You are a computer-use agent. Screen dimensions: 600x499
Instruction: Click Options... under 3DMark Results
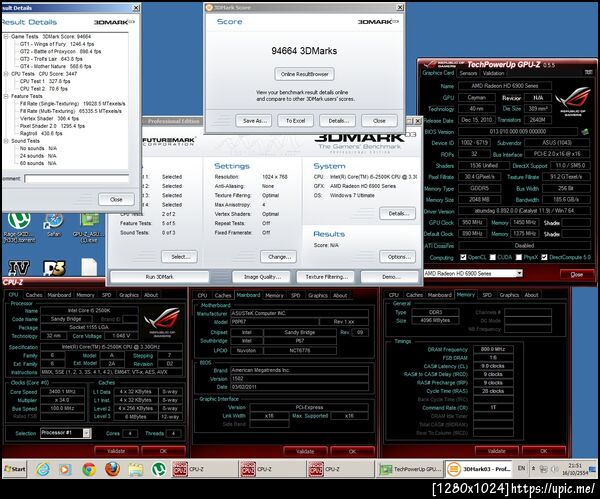(398, 257)
